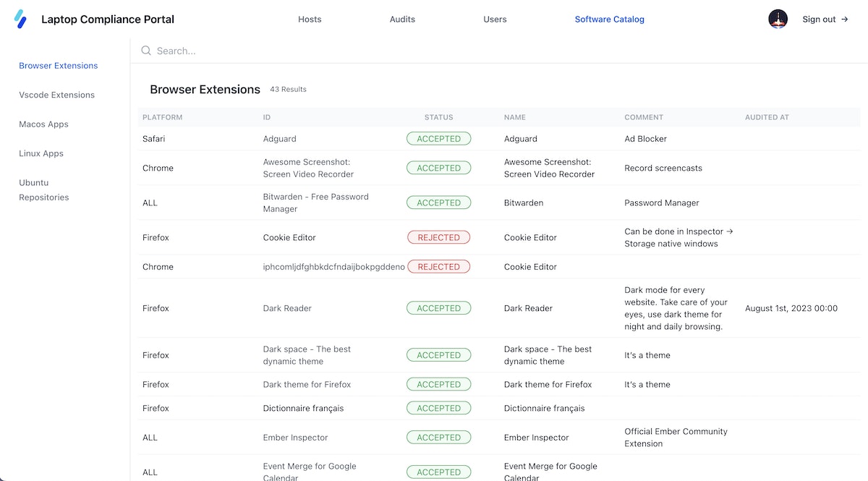The width and height of the screenshot is (868, 481).
Task: Click the search magnifier icon
Action: 146,51
